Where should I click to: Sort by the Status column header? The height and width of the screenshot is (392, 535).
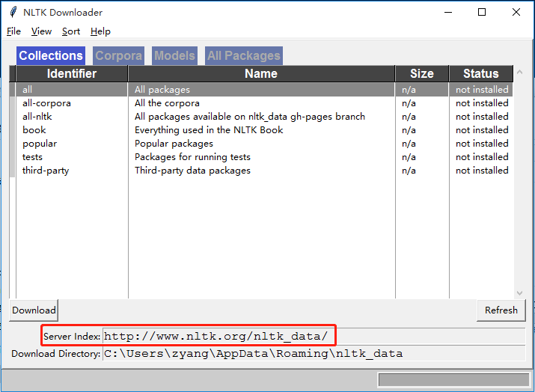[480, 74]
